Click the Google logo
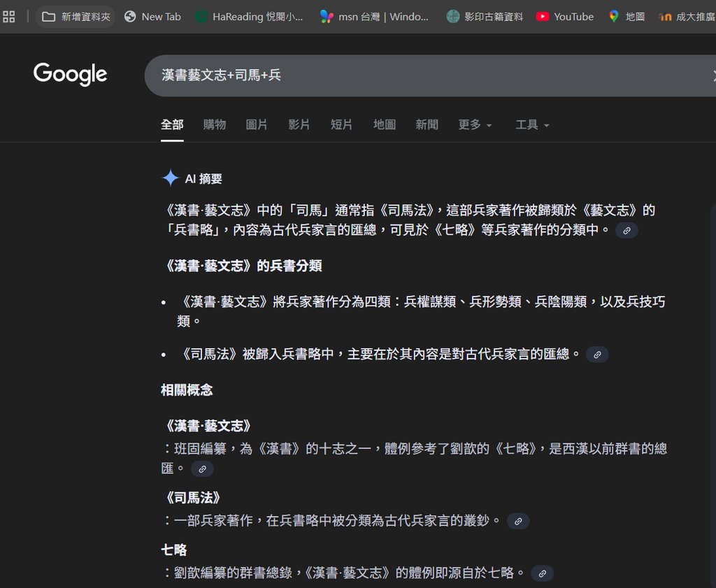Screen dimensions: 716x588 coord(70,74)
